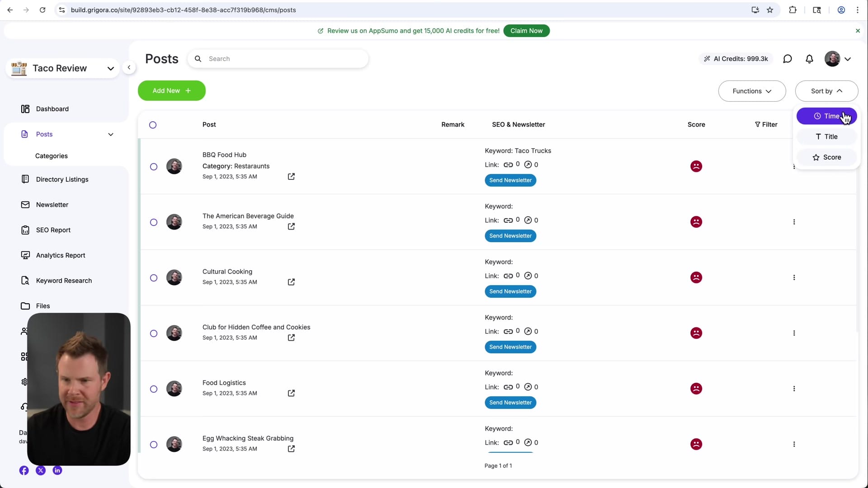868x488 pixels.
Task: Click the posts Search field
Action: [278, 59]
